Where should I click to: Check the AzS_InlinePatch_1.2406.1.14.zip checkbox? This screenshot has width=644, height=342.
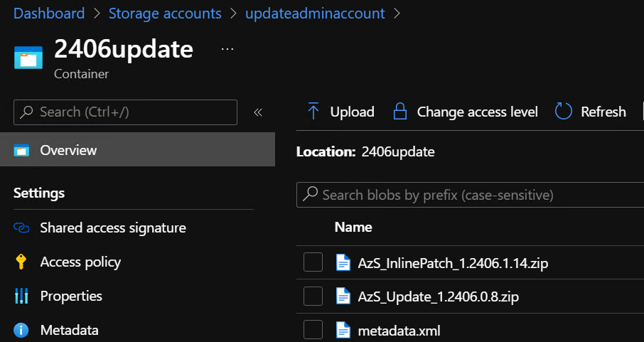[313, 262]
